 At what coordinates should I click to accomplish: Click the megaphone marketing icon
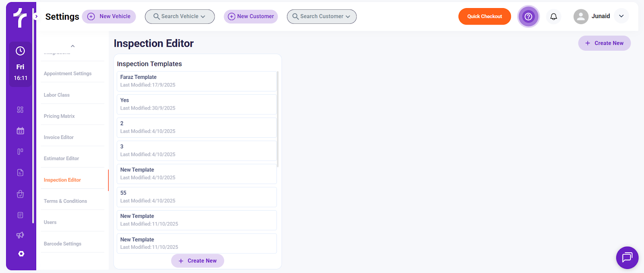[20, 235]
